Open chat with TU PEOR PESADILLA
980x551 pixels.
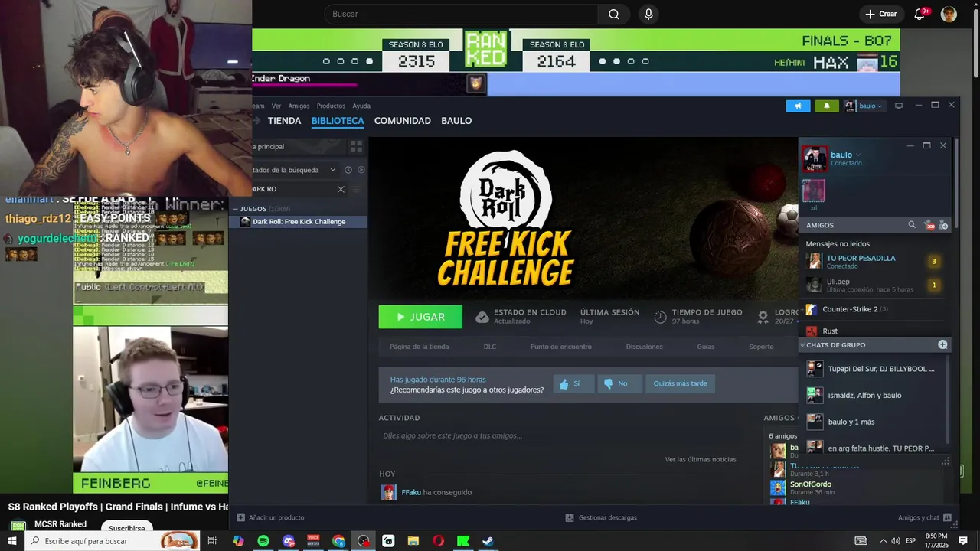pyautogui.click(x=875, y=262)
